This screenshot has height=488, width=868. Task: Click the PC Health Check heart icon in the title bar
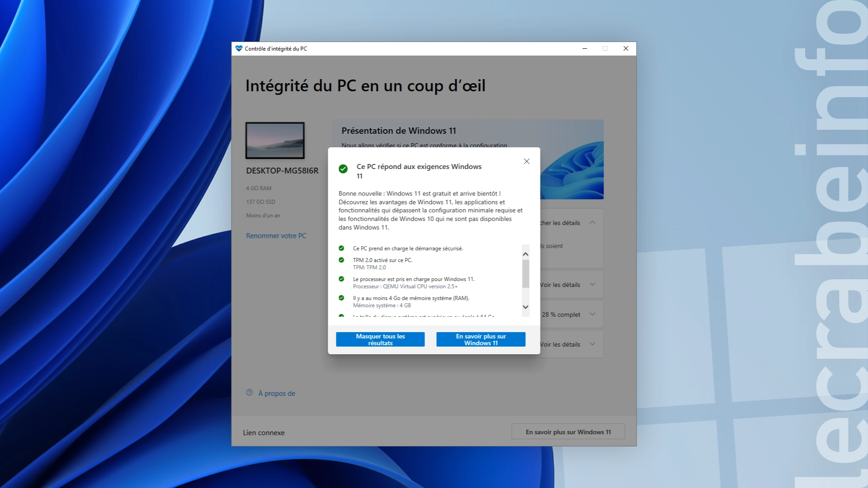239,48
